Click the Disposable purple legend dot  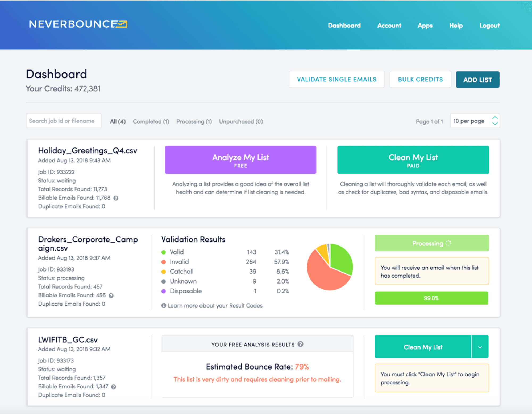click(164, 291)
